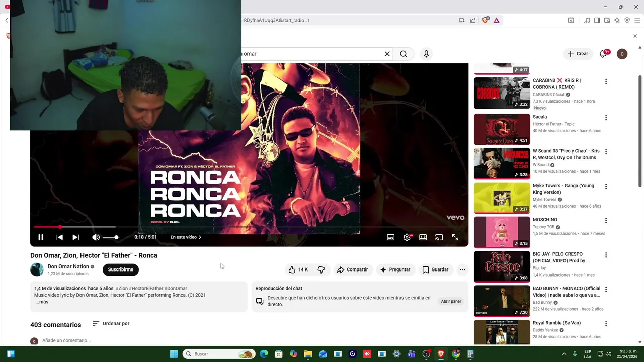Click the 'Myke Towers' channel name

point(544,199)
